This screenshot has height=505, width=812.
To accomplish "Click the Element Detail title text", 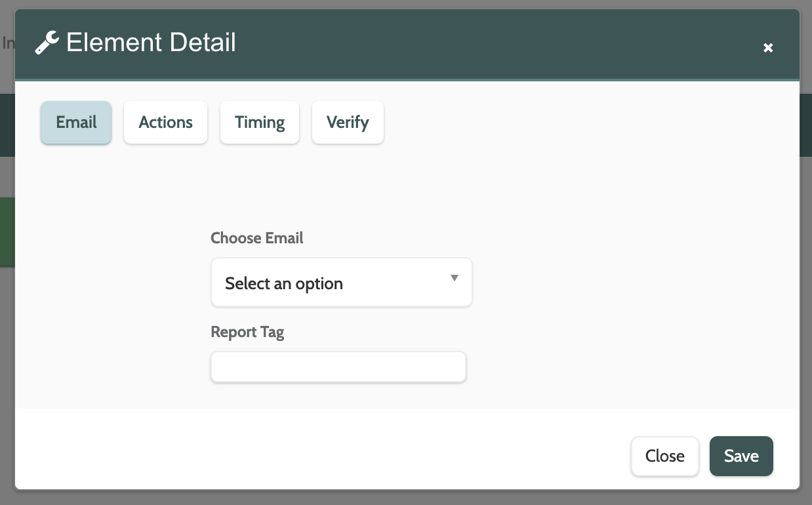I will 151,43.
